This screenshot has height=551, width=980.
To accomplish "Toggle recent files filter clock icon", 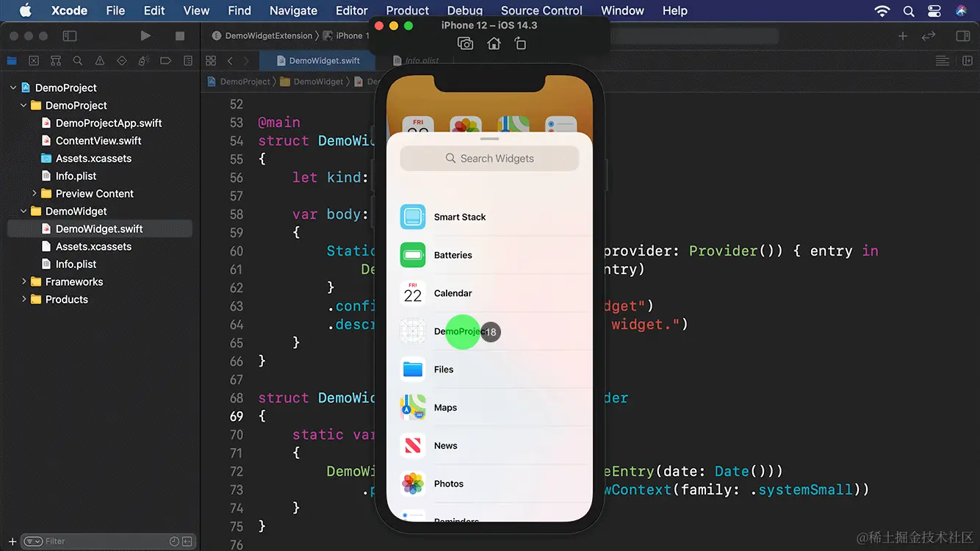I will [174, 541].
